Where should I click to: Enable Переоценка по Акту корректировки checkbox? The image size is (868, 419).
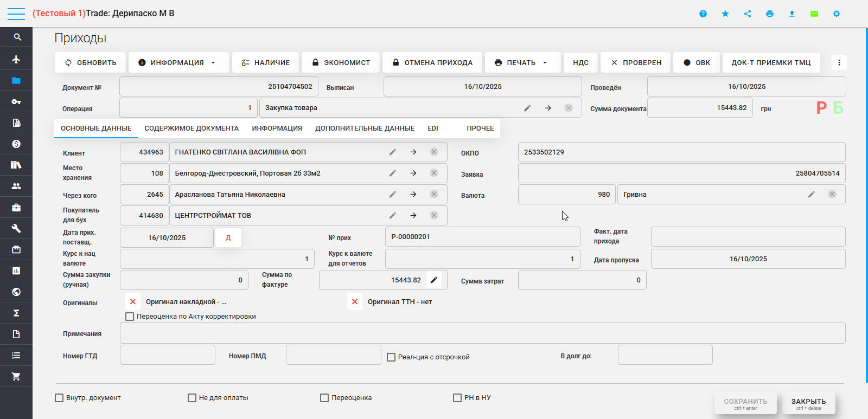130,317
